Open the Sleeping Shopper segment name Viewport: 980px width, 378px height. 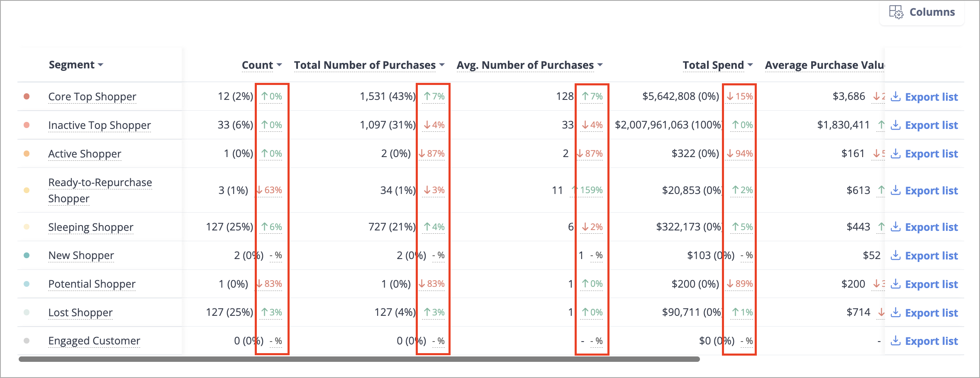(91, 227)
